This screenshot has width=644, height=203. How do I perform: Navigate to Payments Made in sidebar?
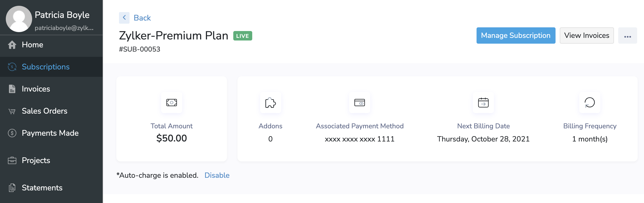pyautogui.click(x=50, y=133)
